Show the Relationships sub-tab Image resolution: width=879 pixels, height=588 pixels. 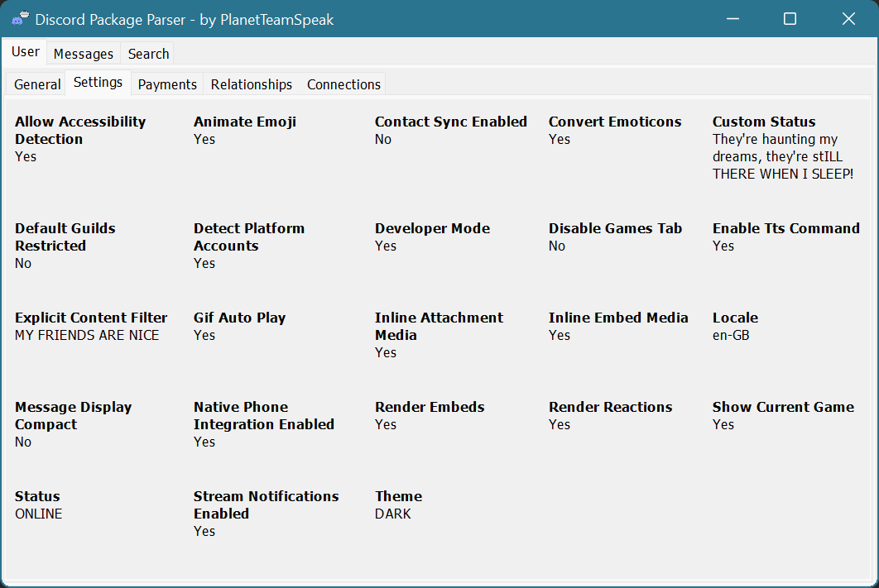[251, 84]
